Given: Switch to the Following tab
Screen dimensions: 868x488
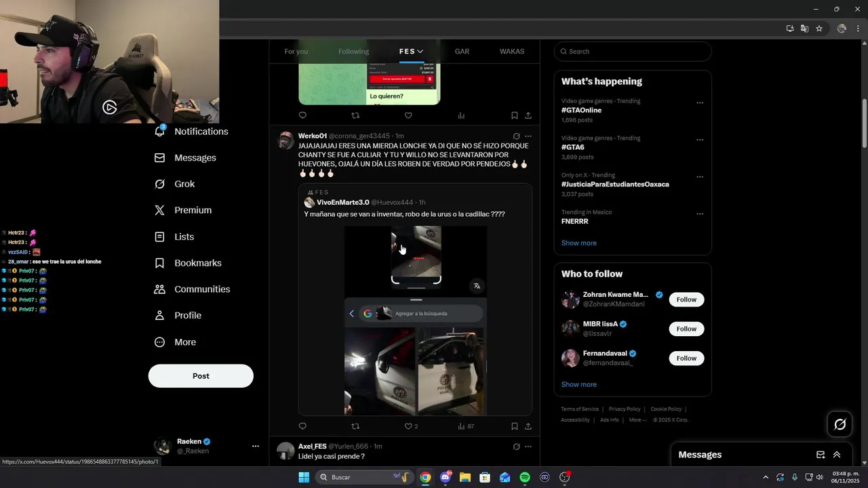Looking at the screenshot, I should [354, 52].
